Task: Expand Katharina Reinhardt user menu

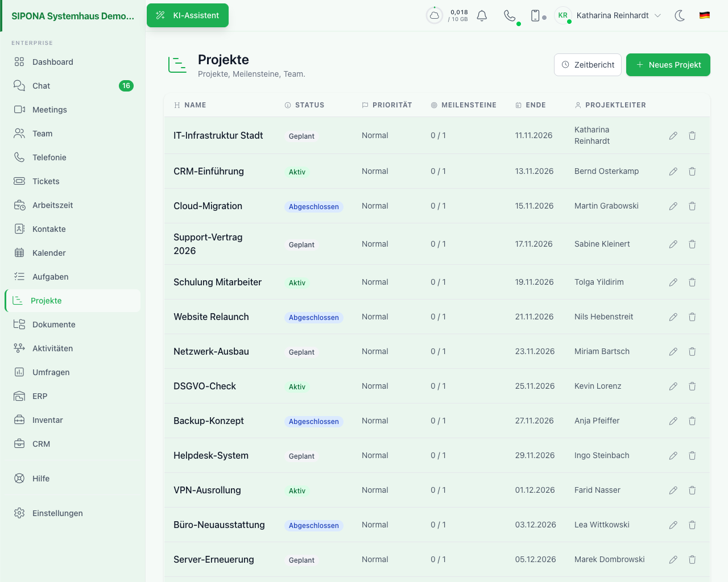Action: coord(608,15)
